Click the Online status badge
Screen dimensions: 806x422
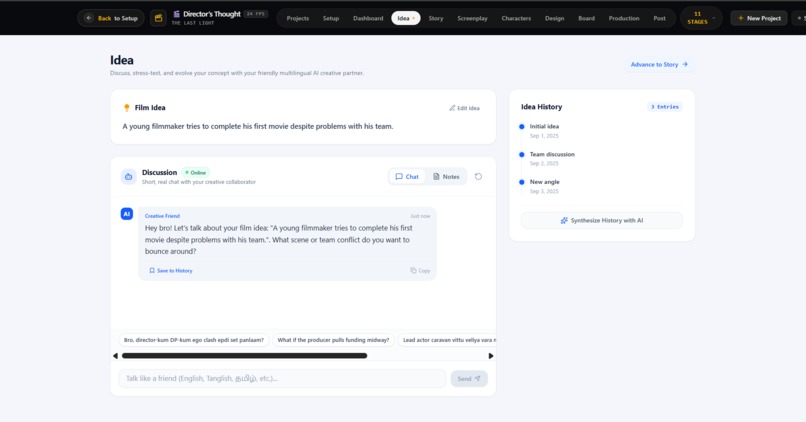[195, 173]
